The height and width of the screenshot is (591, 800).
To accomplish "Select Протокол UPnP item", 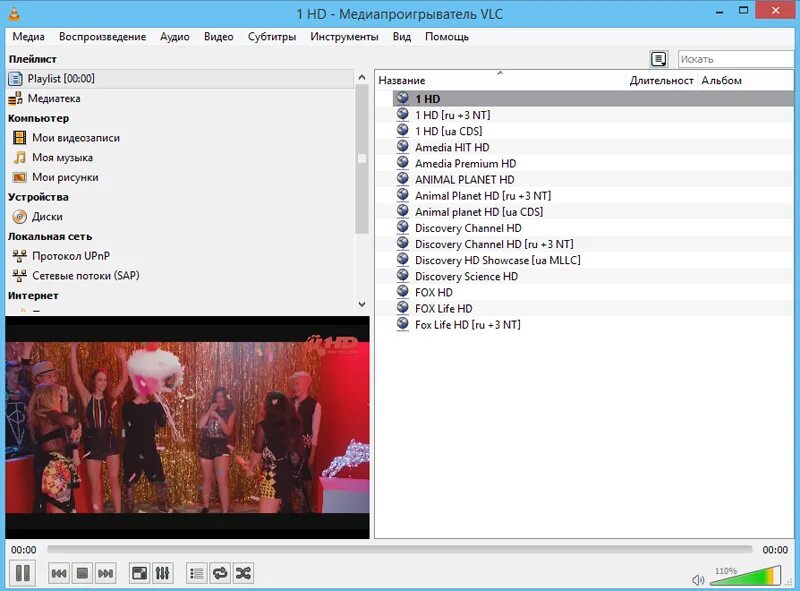I will pos(70,256).
